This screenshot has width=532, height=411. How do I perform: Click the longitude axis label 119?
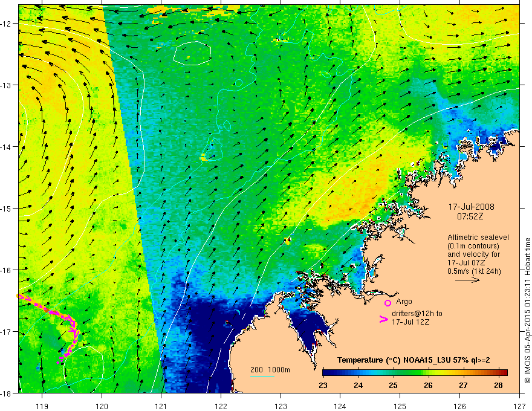pos(42,406)
